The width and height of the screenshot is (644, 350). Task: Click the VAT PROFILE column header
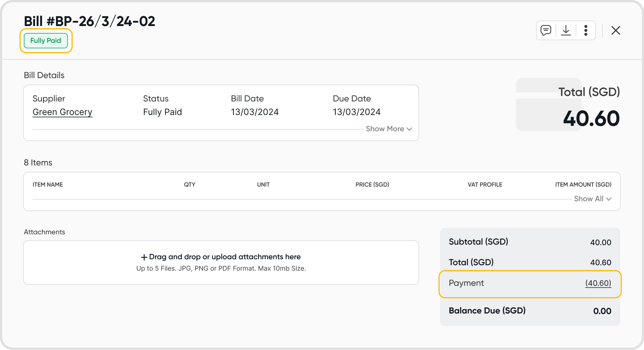click(x=485, y=185)
